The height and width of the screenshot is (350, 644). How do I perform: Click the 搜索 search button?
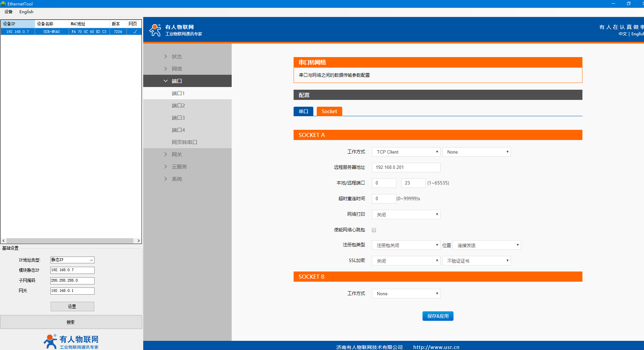tap(71, 322)
